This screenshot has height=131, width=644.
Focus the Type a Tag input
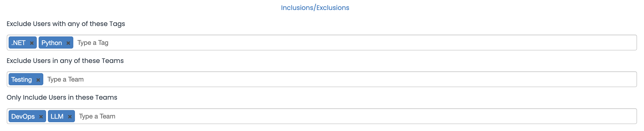point(355,43)
